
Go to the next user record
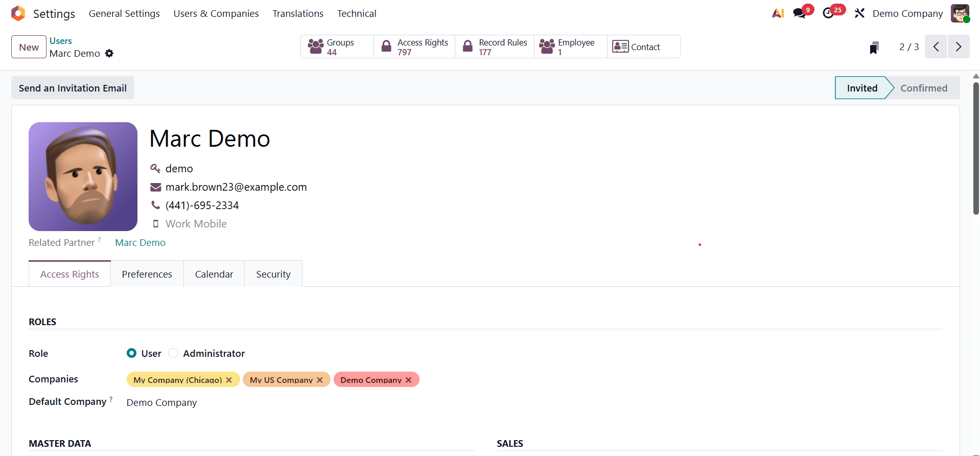959,47
